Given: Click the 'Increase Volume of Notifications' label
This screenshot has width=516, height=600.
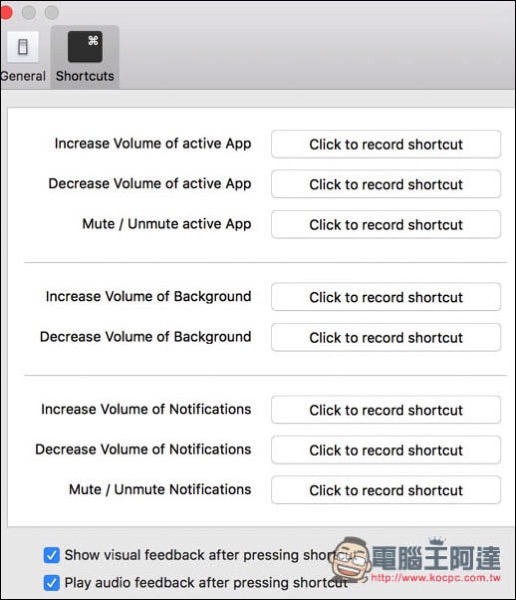Looking at the screenshot, I should point(146,409).
